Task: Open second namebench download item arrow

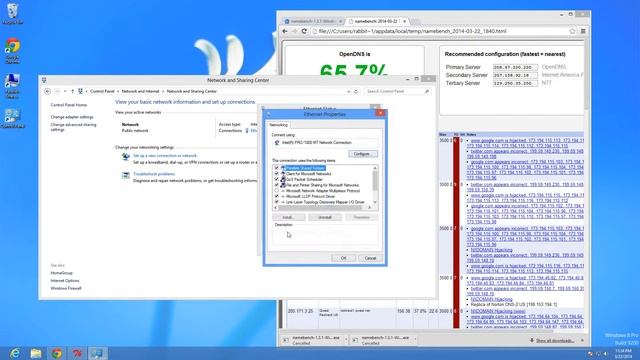Action: point(415,340)
